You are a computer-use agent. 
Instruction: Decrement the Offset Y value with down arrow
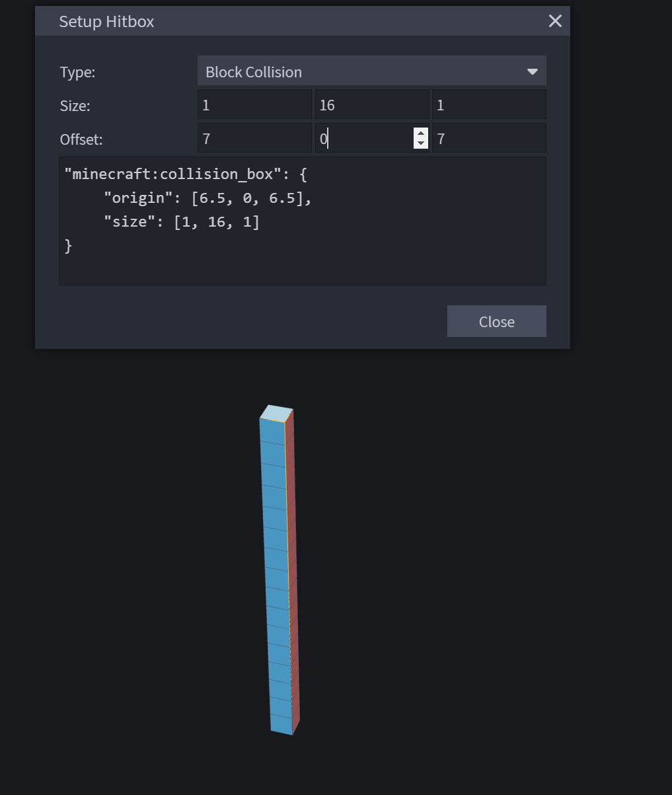[421, 143]
